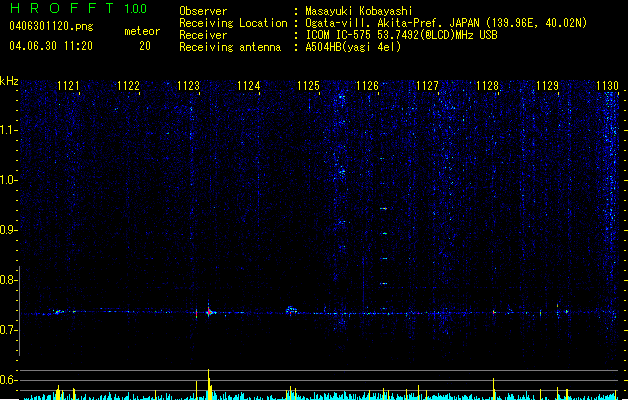Click the bright red meteor echo after 1123
Image resolution: width=629 pixels, height=400 pixels.
pyautogui.click(x=209, y=311)
